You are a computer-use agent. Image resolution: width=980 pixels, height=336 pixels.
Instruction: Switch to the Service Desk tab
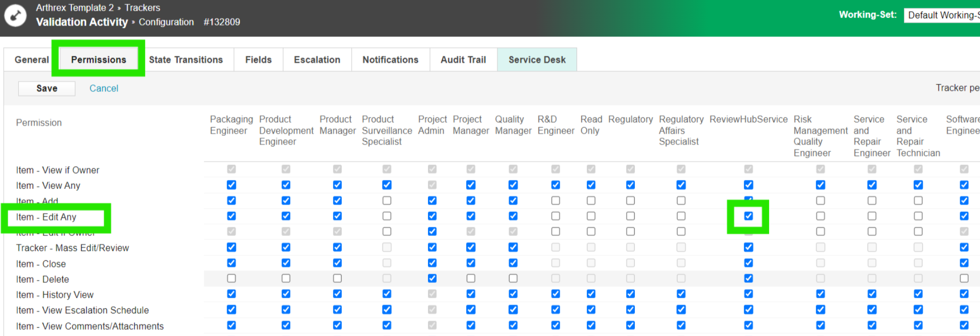[x=537, y=60]
